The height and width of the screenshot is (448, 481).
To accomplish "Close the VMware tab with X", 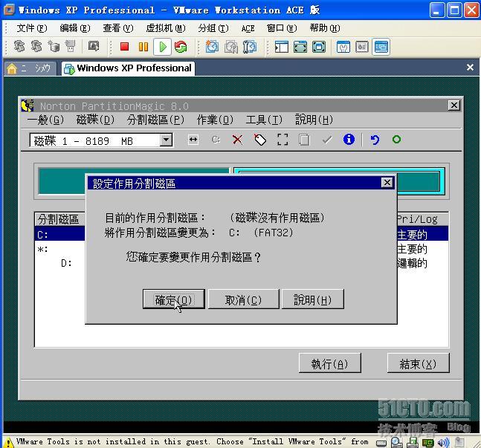I will pyautogui.click(x=470, y=67).
